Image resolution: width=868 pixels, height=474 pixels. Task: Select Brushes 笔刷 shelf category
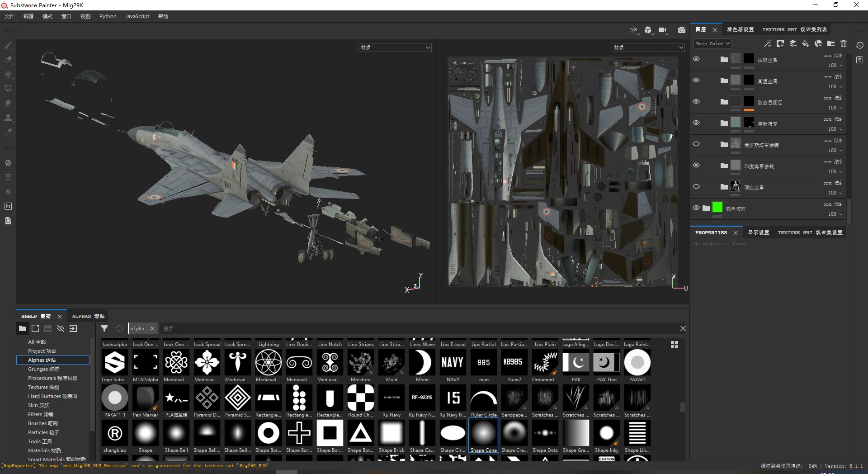pos(43,423)
